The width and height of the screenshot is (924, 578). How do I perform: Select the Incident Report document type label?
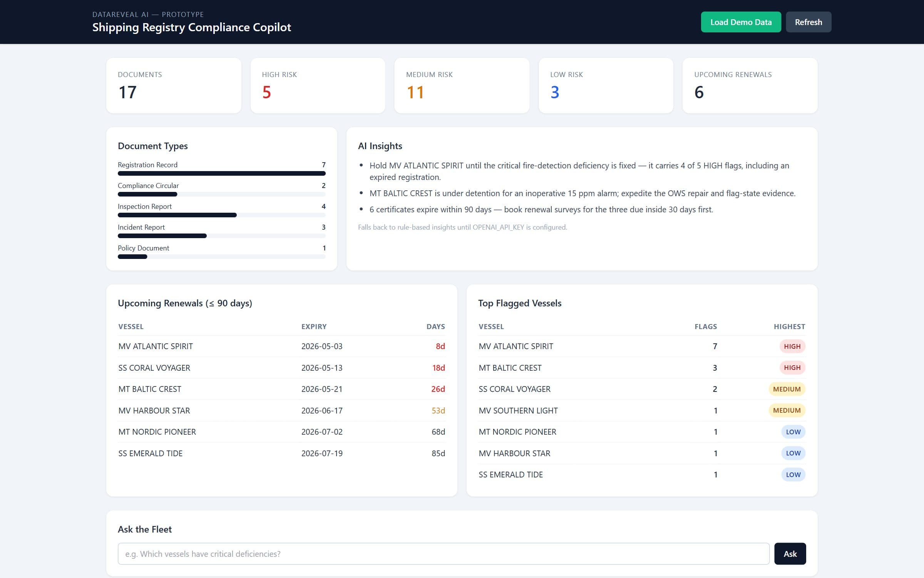click(x=141, y=227)
